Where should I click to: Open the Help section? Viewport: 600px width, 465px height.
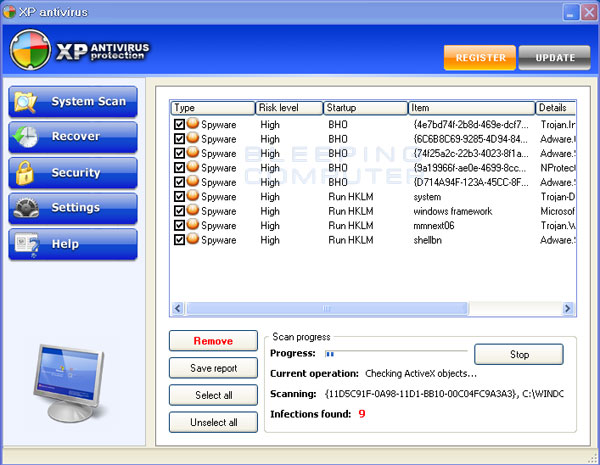tap(73, 244)
